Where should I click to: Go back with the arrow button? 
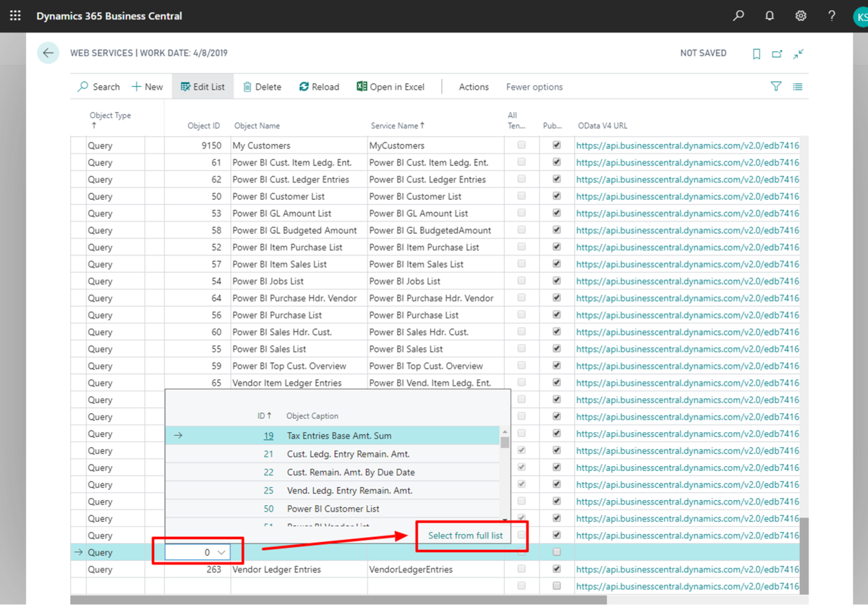48,53
